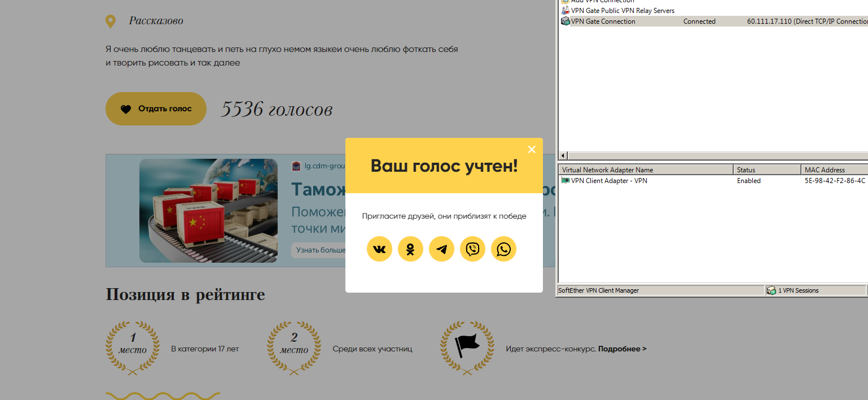This screenshot has height=400, width=868.
Task: Click the lg.cdm-group ad logo
Action: pyautogui.click(x=296, y=166)
